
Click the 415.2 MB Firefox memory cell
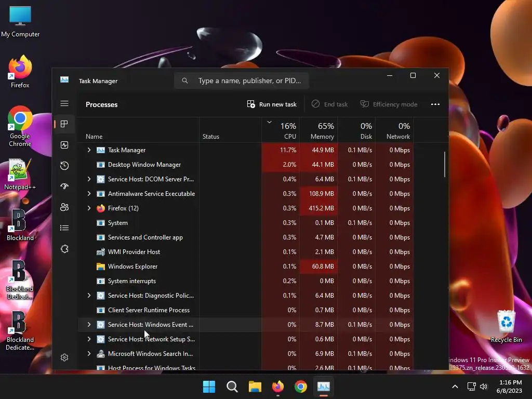coord(318,208)
